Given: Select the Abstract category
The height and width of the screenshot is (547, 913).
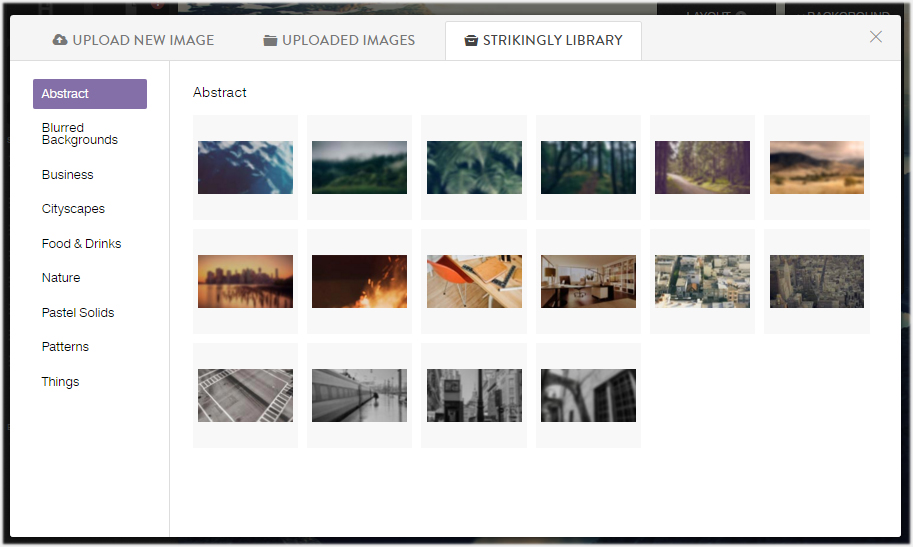Looking at the screenshot, I should 90,94.
